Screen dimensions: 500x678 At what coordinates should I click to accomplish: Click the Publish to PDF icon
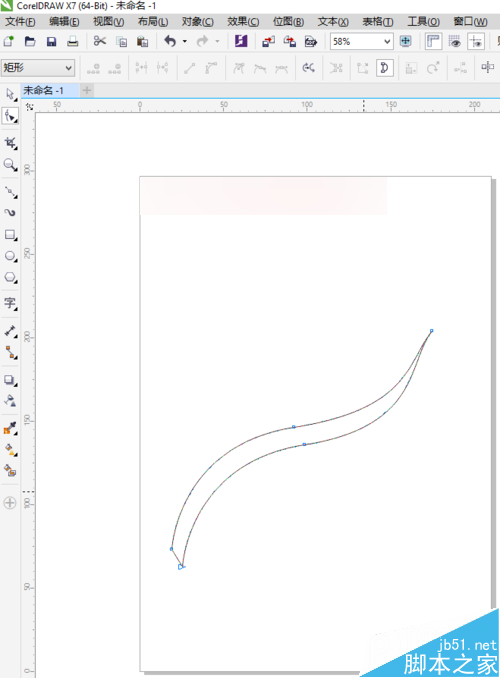point(311,42)
